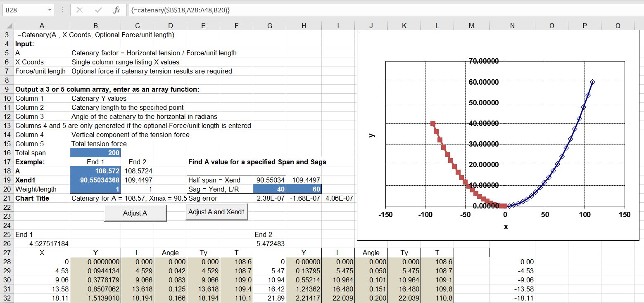Select column B header
The image size is (644, 303).
coord(95,26)
